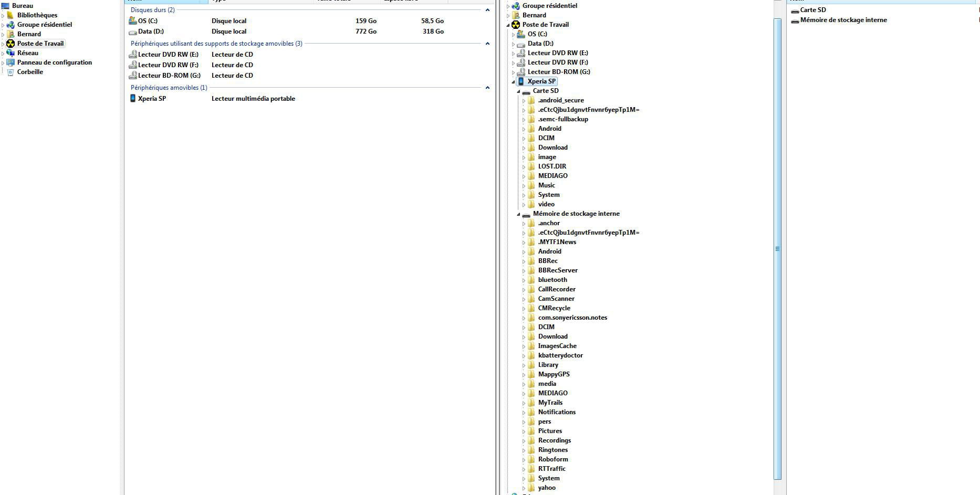Screen dimensions: 980x495
Task: Click the Lecteur BD-ROM (G:) icon in list
Action: point(133,76)
